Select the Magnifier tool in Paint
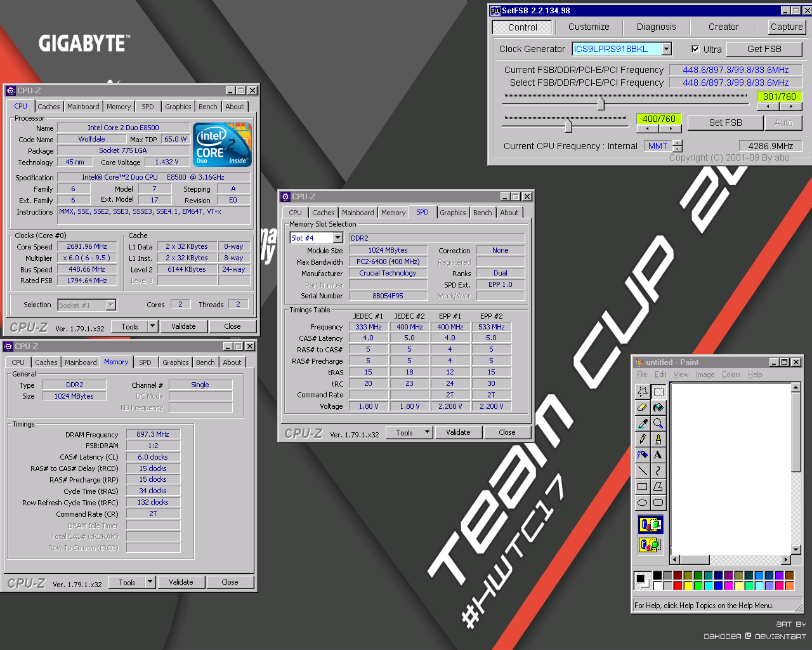The image size is (812, 650). 658,423
